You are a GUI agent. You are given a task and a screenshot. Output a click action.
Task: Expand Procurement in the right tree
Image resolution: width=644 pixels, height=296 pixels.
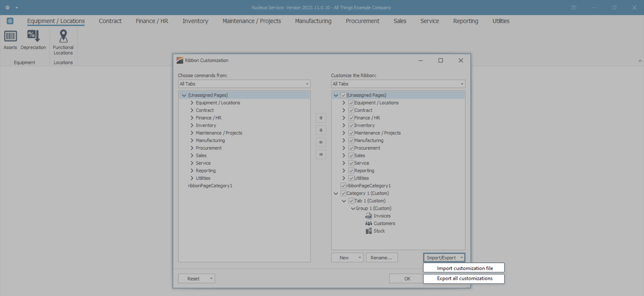344,148
